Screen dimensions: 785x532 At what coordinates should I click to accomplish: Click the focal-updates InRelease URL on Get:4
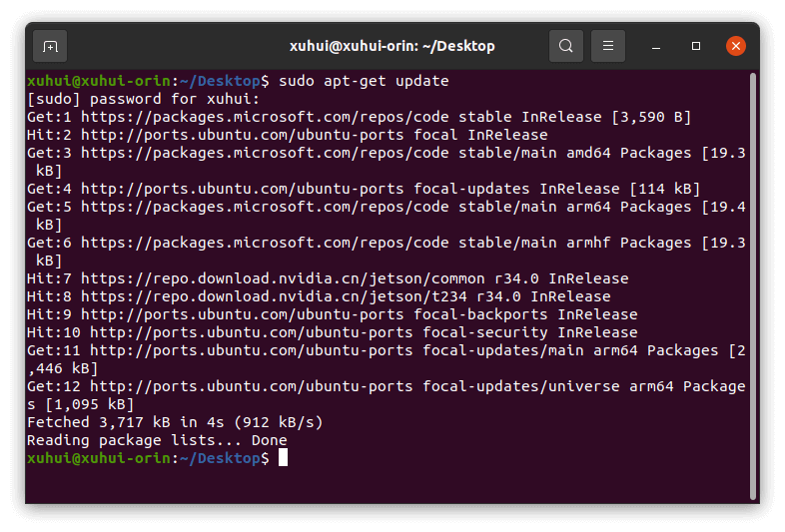tap(243, 190)
